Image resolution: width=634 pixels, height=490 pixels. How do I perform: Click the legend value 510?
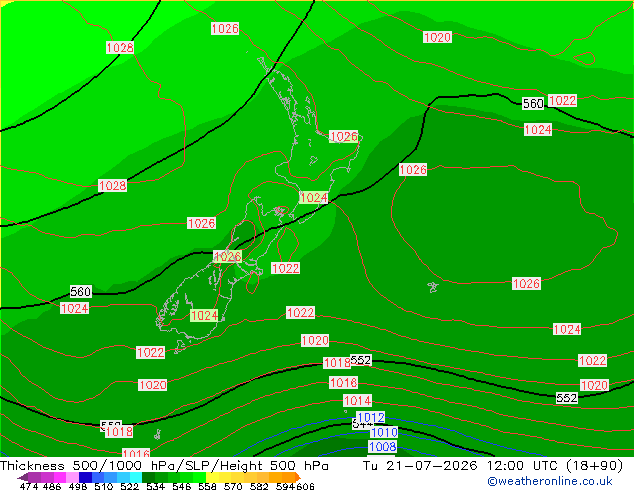(104, 486)
